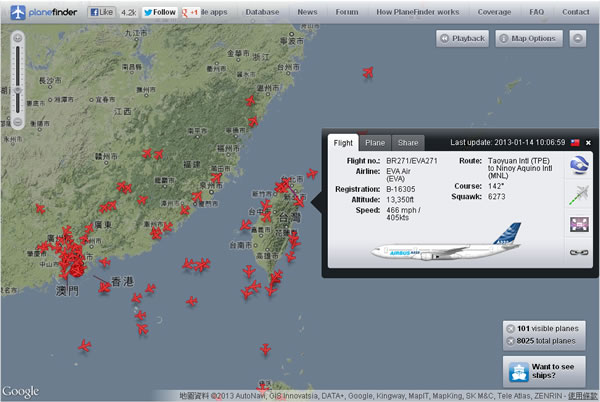Select plane icon near 溫州市 coast
Viewport: 600px width, 402px height.
[250, 101]
